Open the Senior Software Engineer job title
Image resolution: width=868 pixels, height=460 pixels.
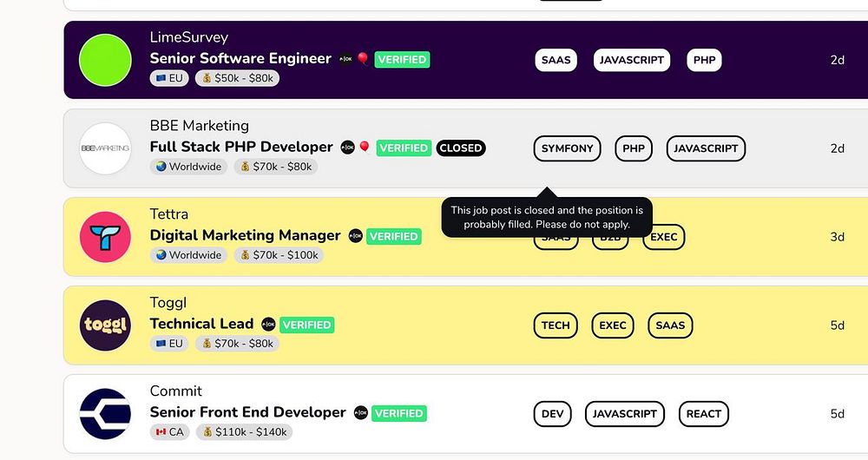click(x=240, y=59)
